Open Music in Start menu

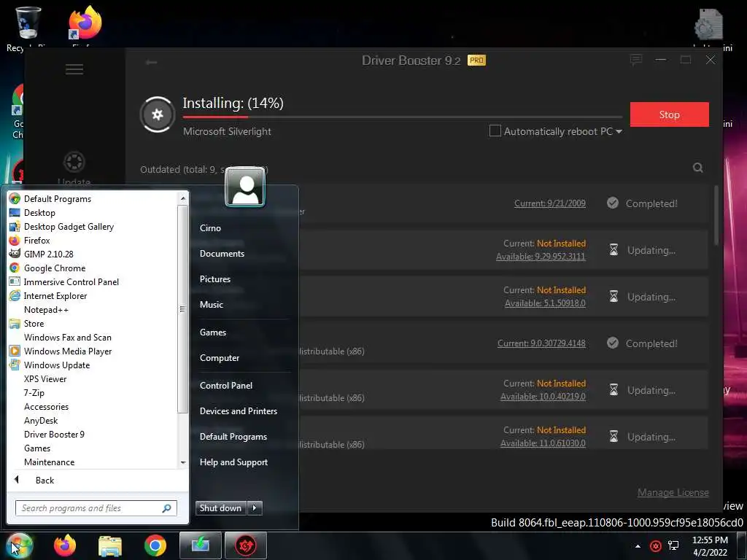pyautogui.click(x=212, y=305)
